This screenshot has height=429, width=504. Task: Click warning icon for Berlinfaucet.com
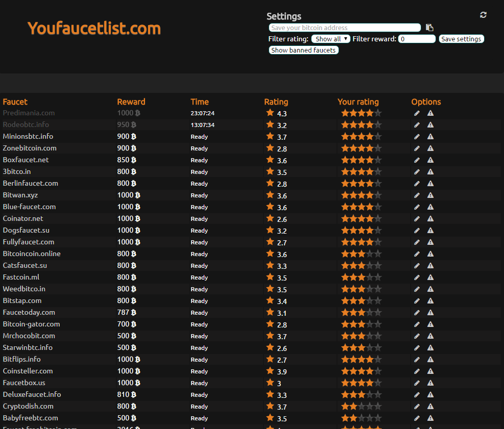point(430,183)
